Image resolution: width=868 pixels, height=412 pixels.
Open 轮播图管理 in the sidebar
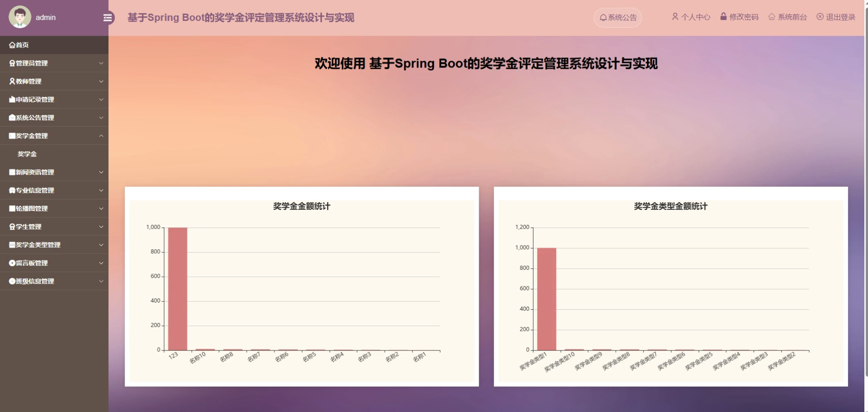tap(54, 208)
